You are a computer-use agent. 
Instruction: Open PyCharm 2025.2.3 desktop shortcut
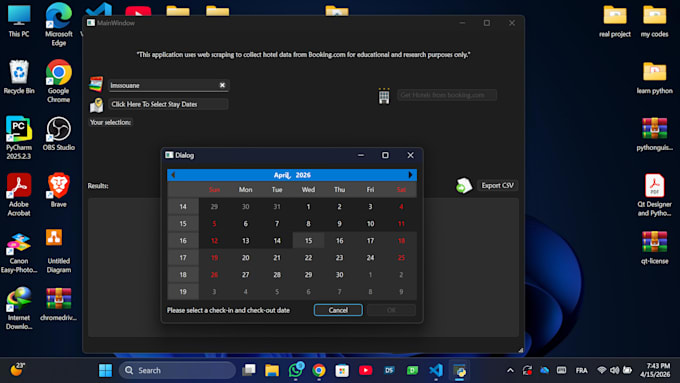coord(19,138)
